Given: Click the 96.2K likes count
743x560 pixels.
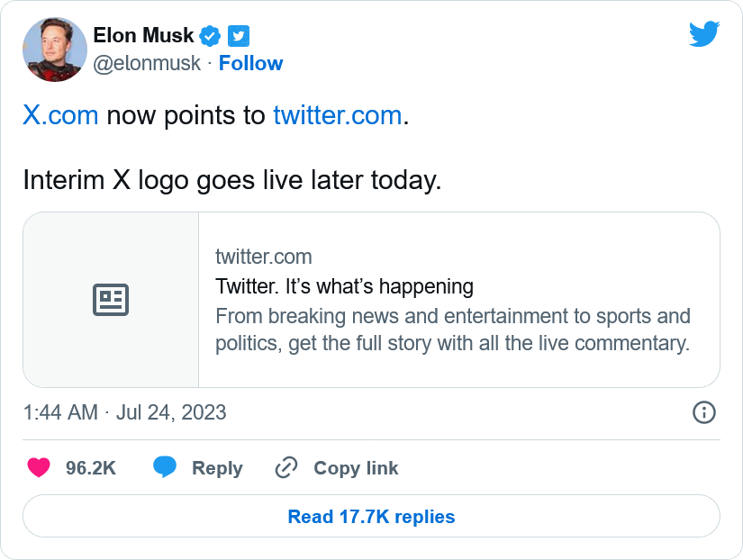Looking at the screenshot, I should (91, 468).
